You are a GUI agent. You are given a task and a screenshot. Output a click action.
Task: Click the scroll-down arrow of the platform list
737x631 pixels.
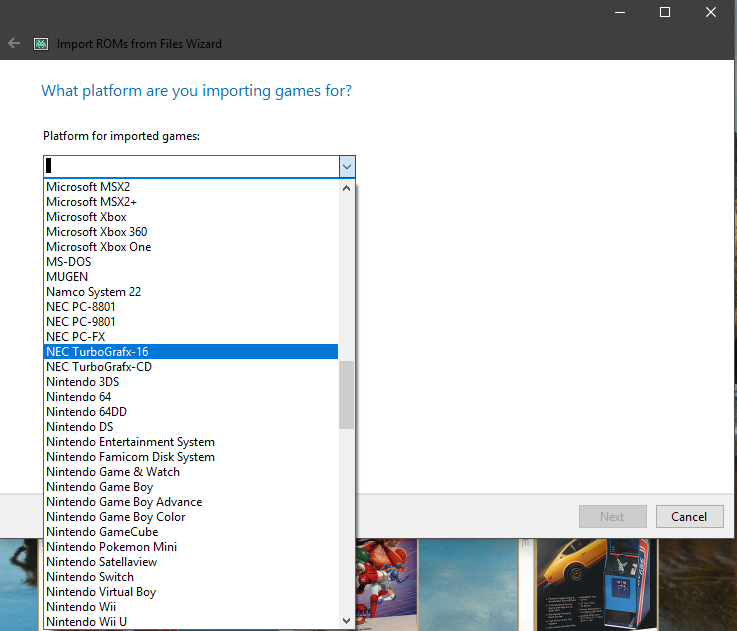(x=346, y=621)
